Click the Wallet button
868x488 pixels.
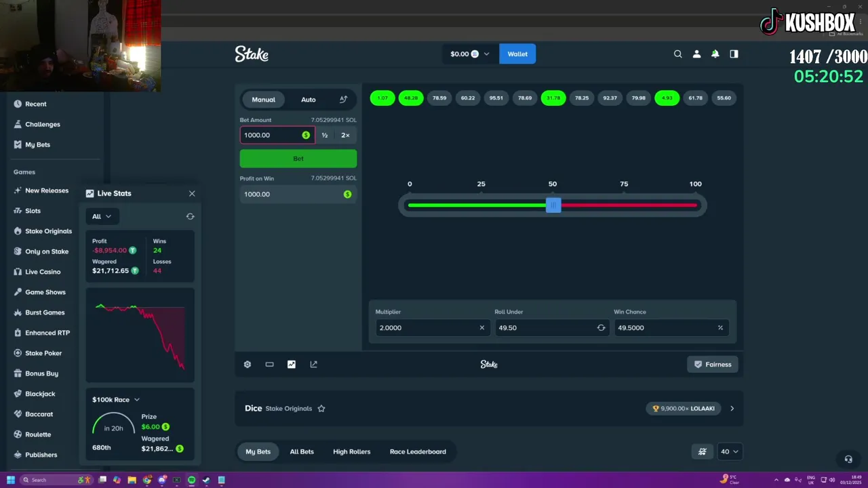click(x=517, y=54)
